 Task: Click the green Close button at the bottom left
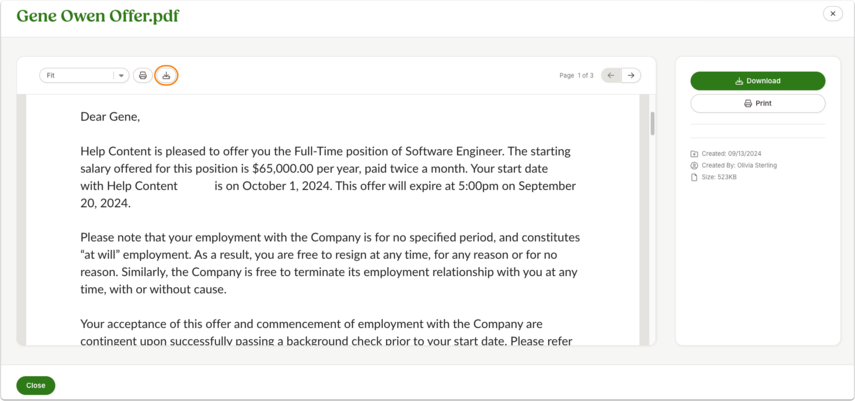coord(35,385)
